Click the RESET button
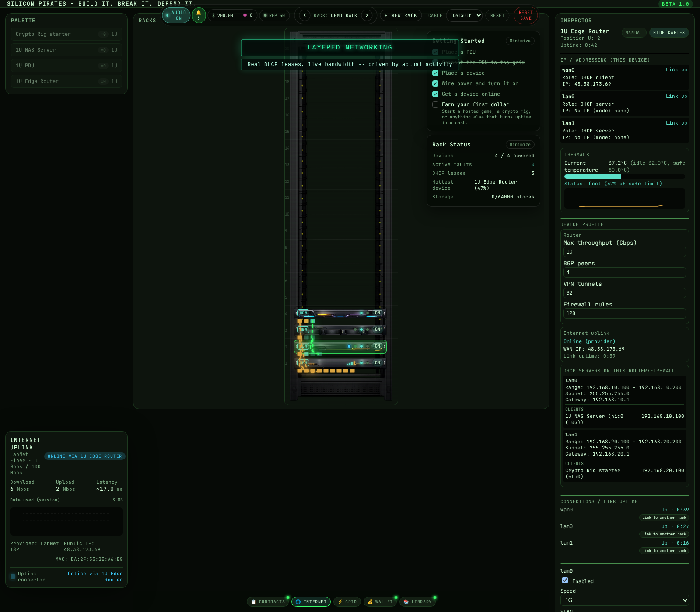This screenshot has width=700, height=612. 497,15
